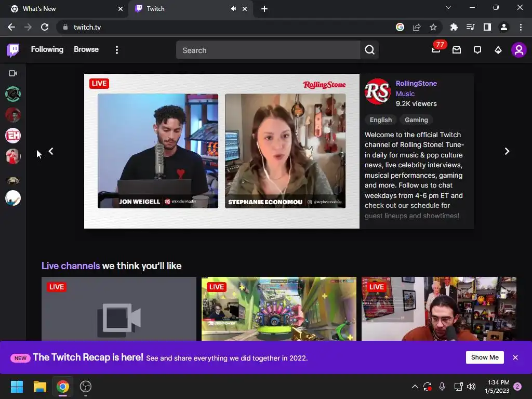This screenshot has width=532, height=399.
Task: Open the chat bubble icon in the top bar
Action: [477, 50]
